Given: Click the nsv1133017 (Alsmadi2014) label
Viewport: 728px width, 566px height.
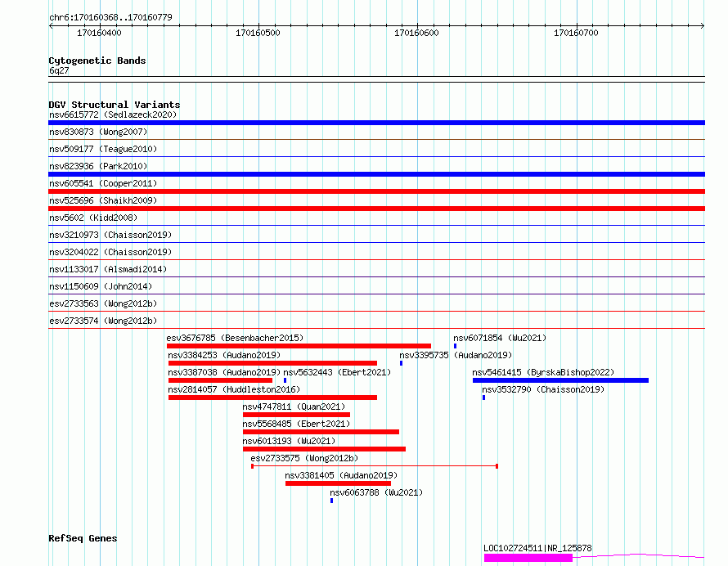Looking at the screenshot, I should (x=108, y=269).
